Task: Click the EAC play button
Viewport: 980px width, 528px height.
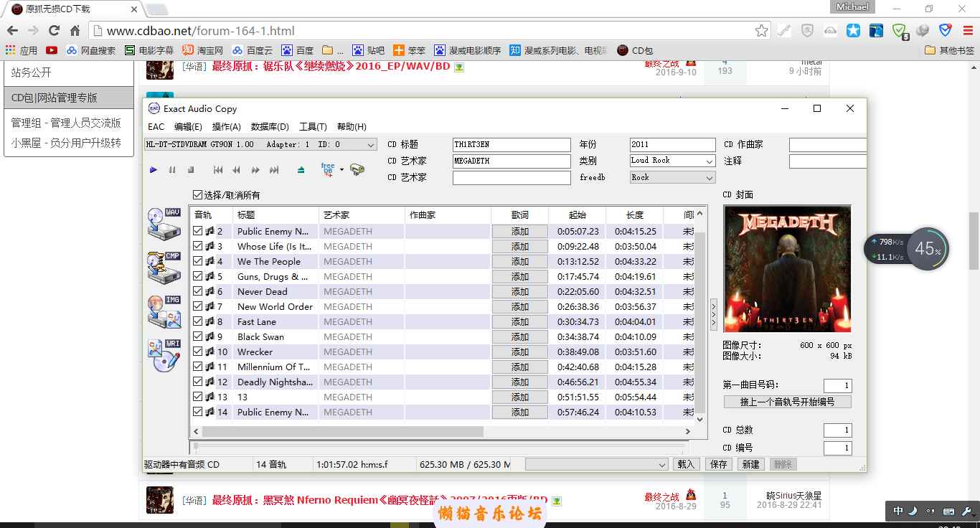Action: coord(154,170)
